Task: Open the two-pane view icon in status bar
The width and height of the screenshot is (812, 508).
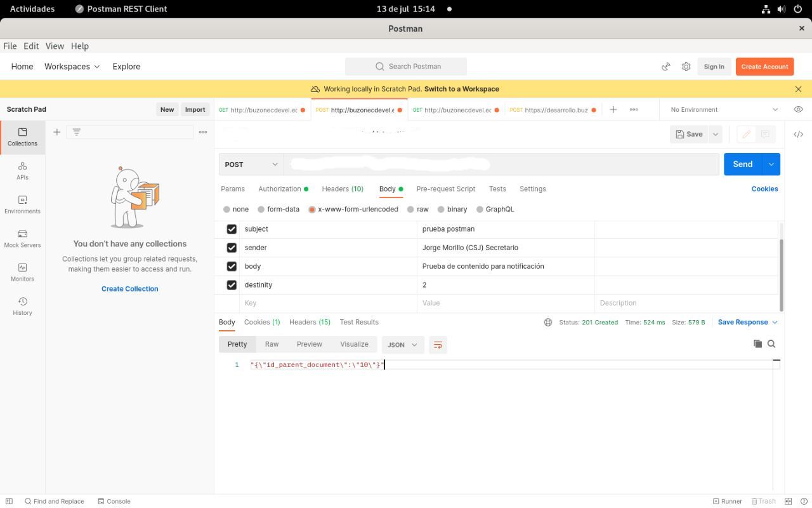Action: (789, 501)
